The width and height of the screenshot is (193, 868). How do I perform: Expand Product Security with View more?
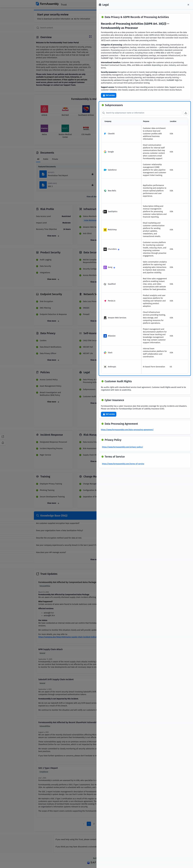(53, 279)
